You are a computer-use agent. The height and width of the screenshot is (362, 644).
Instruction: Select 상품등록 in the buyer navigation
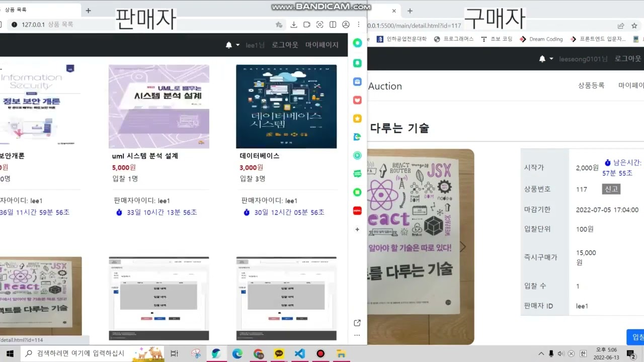[x=591, y=85]
